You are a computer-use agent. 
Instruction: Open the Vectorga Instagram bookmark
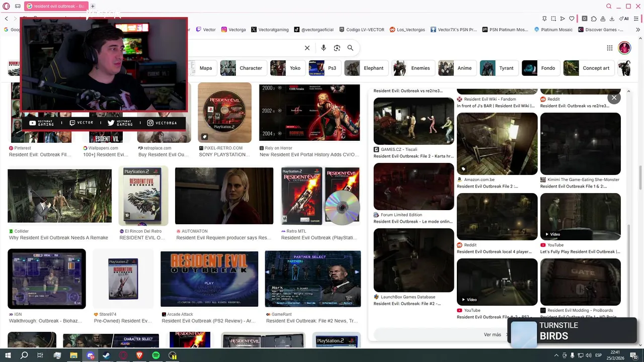[x=233, y=30]
